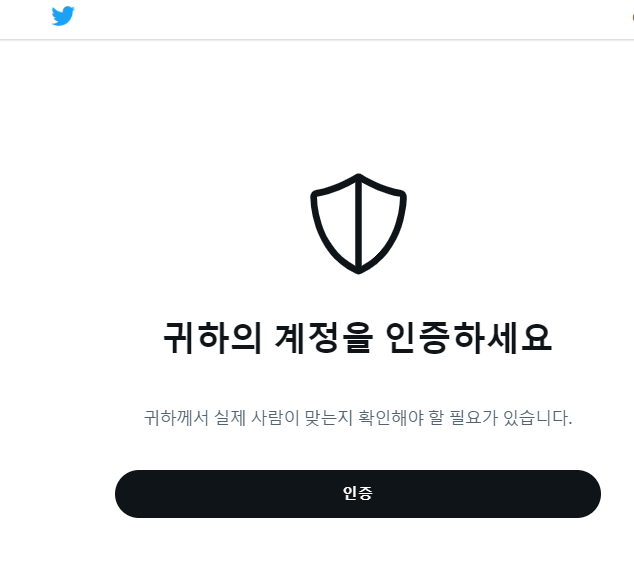Click the word 귀하의 in the heading
The width and height of the screenshot is (634, 570).
[x=212, y=338]
